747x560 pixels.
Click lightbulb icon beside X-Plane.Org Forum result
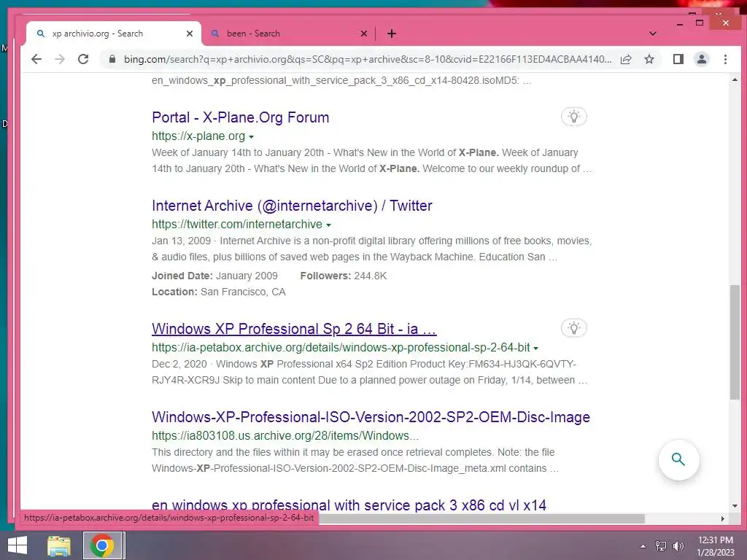574,117
